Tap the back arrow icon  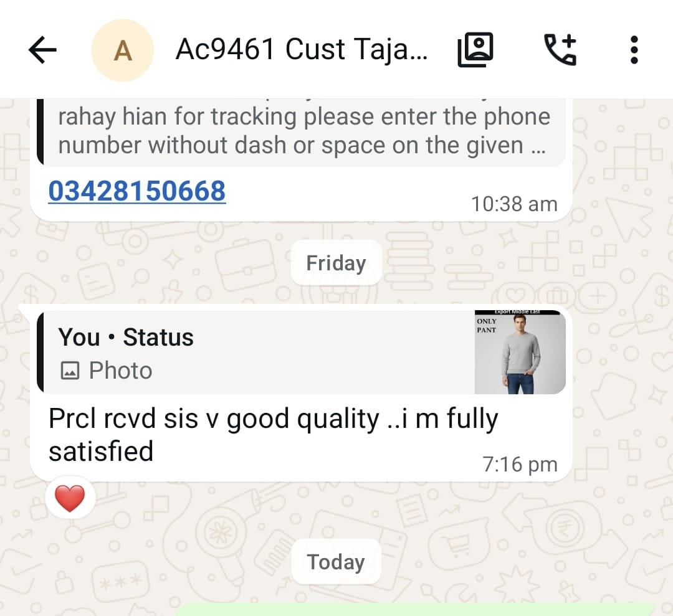[42, 50]
